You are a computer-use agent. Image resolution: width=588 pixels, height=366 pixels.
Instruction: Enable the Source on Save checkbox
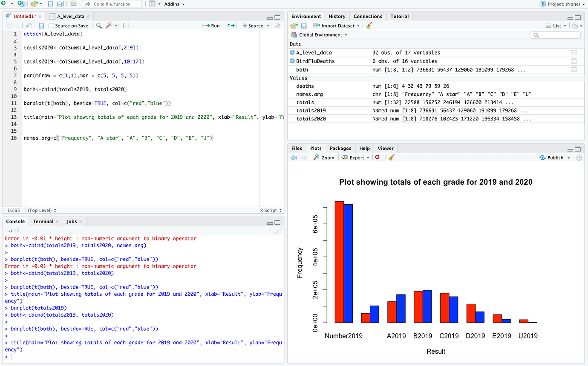pyautogui.click(x=52, y=26)
